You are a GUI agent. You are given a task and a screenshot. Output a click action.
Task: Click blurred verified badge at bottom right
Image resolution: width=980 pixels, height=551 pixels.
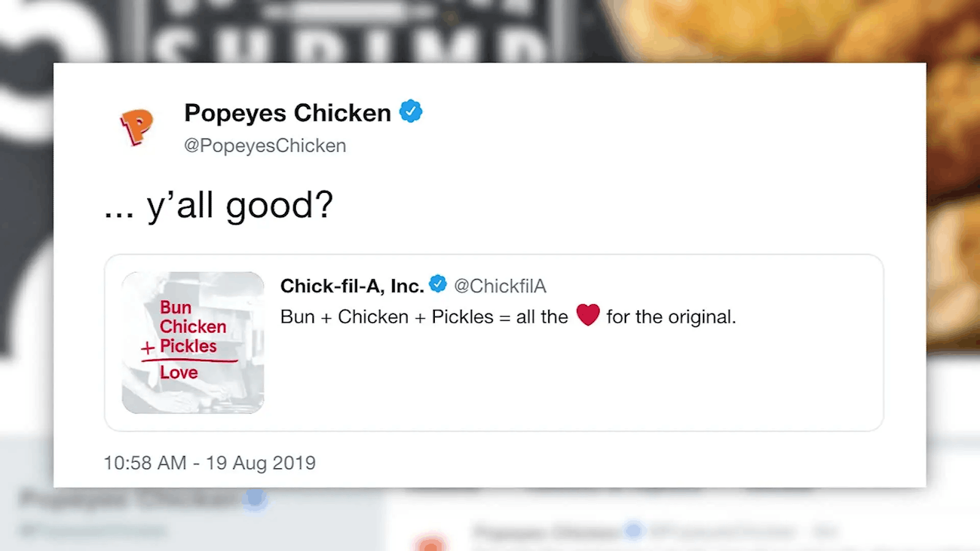[x=633, y=530]
